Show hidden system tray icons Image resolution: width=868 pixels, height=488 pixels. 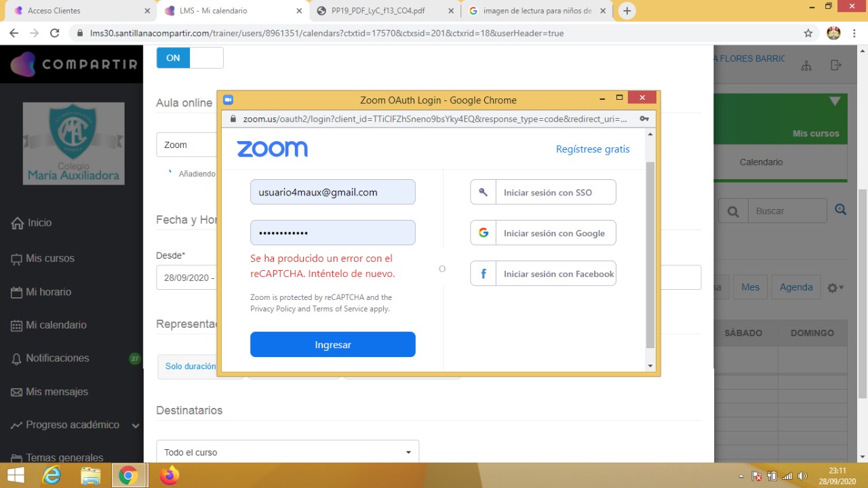pyautogui.click(x=741, y=476)
